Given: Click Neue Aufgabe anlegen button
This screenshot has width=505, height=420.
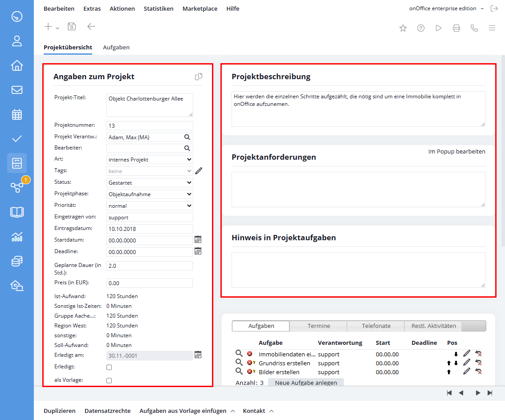Looking at the screenshot, I should [x=305, y=383].
